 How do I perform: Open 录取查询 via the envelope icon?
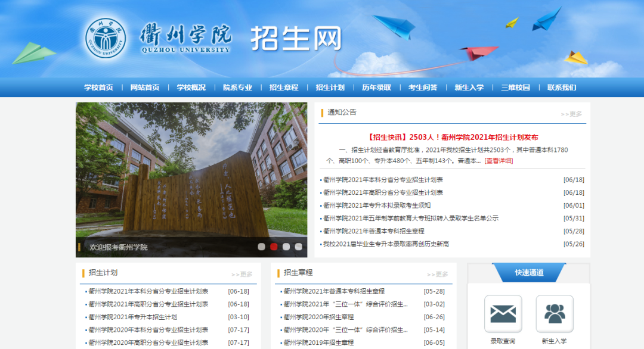504,312
